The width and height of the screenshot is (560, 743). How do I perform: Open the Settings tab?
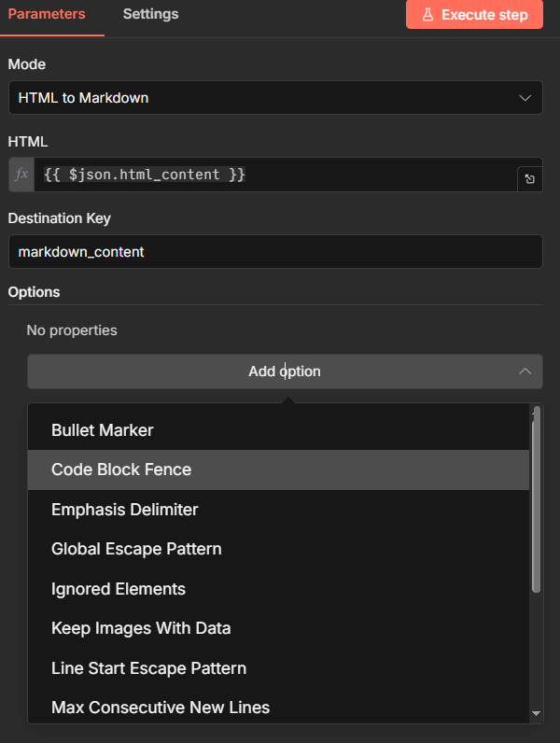tap(150, 14)
